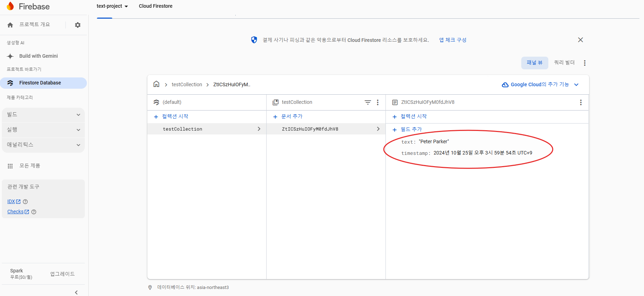Click the database location pin icon

(x=150, y=288)
